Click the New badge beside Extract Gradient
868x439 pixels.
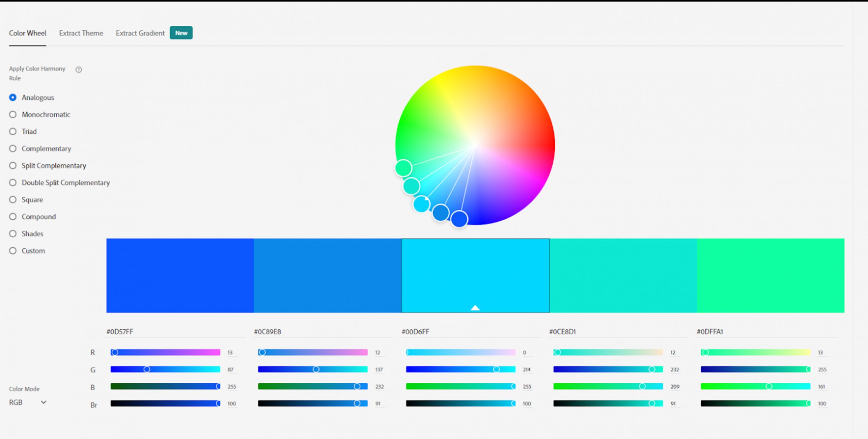click(x=181, y=33)
